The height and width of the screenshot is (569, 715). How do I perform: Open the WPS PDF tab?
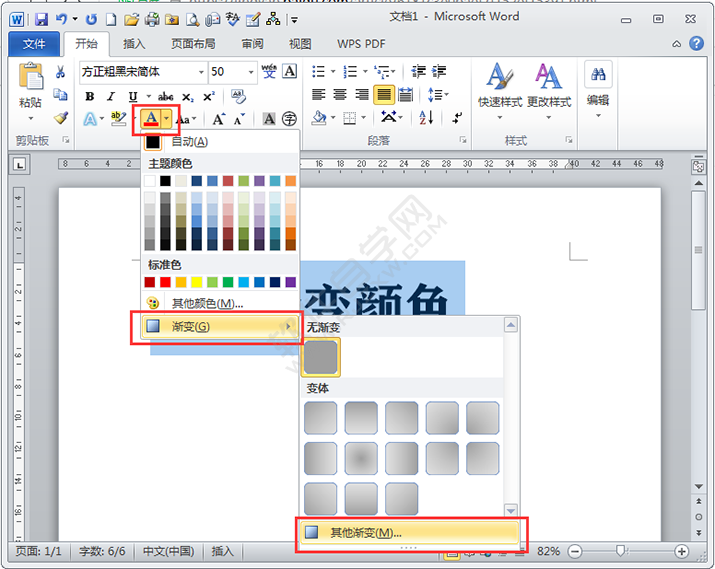click(361, 44)
